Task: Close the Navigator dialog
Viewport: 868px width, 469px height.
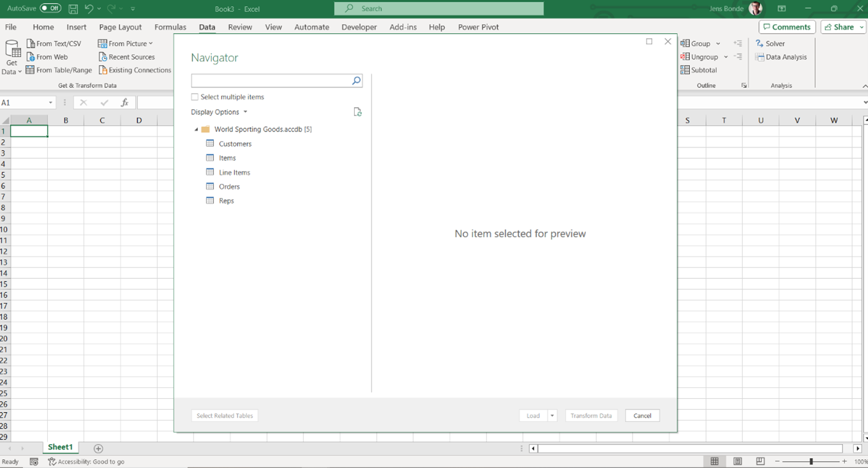Action: tap(668, 41)
